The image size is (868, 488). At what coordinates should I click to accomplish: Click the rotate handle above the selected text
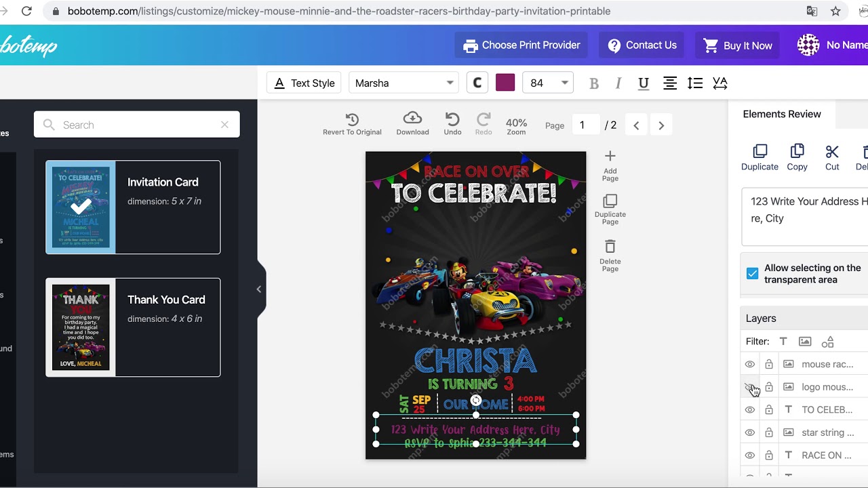pos(476,401)
